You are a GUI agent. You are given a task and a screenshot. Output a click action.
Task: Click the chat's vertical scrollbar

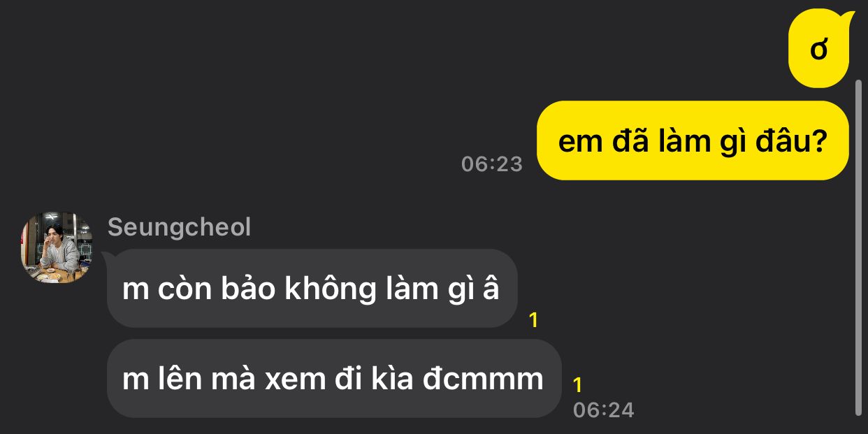(x=859, y=247)
